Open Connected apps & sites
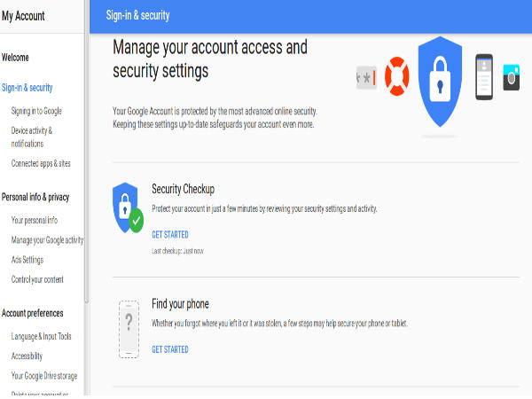The image size is (532, 399). tap(41, 163)
